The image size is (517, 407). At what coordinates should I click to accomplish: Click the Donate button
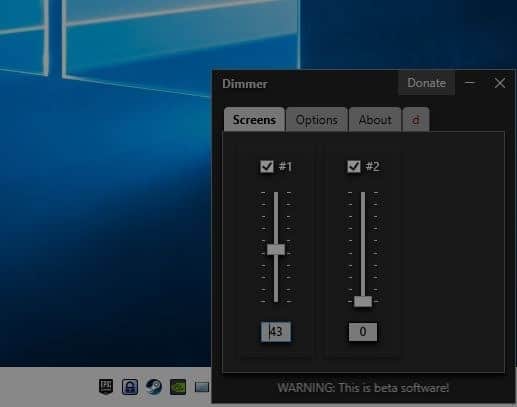[x=427, y=83]
